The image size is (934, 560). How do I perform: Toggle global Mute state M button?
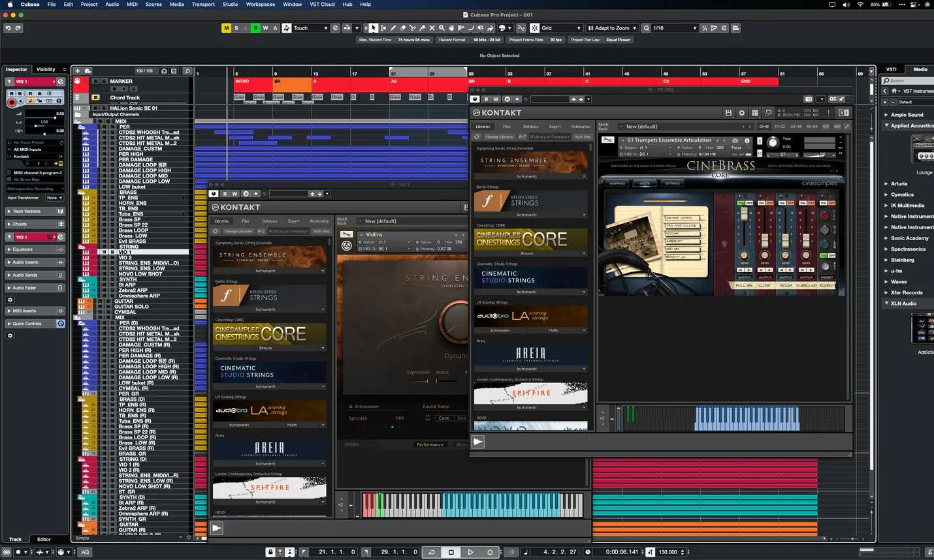pyautogui.click(x=226, y=28)
